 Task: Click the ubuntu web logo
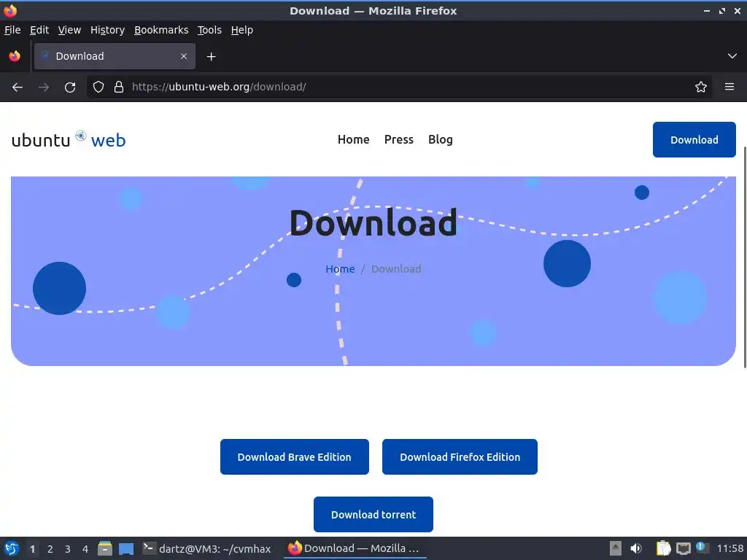[69, 140]
